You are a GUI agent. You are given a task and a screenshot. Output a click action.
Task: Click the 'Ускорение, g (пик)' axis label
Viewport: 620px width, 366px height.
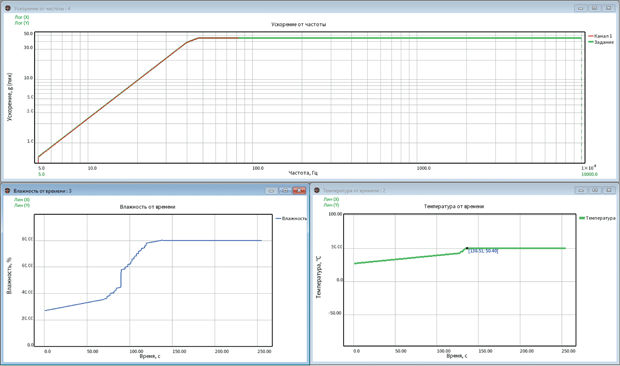pyautogui.click(x=9, y=97)
